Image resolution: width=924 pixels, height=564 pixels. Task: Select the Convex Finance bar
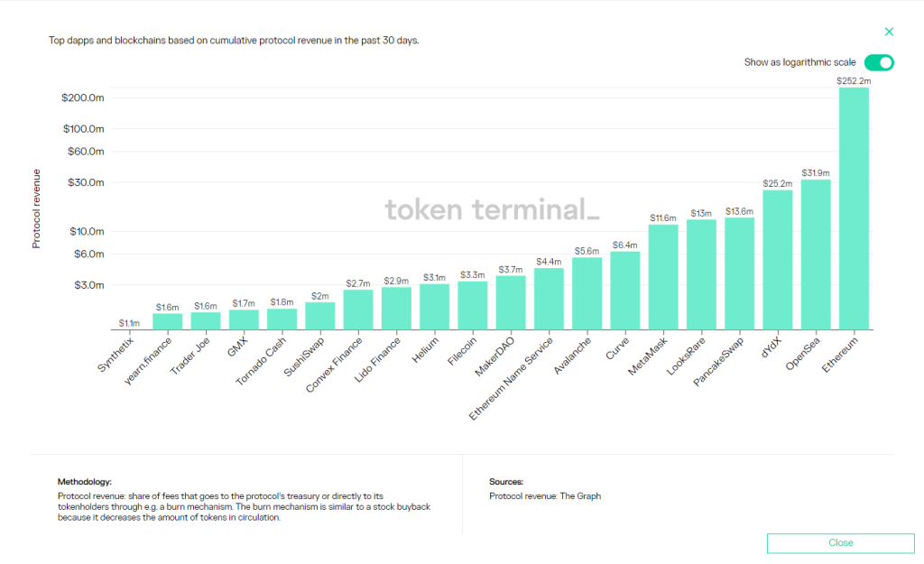pos(357,310)
